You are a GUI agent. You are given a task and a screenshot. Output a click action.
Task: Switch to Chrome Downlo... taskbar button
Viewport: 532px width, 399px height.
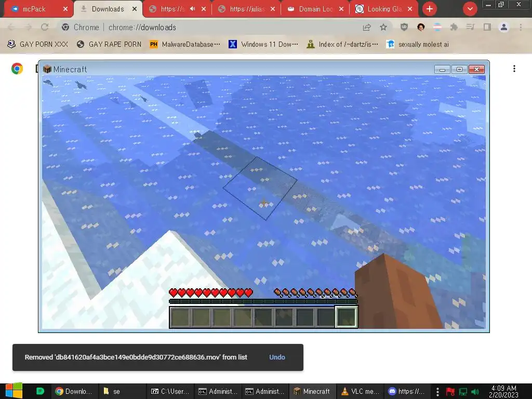coord(74,391)
